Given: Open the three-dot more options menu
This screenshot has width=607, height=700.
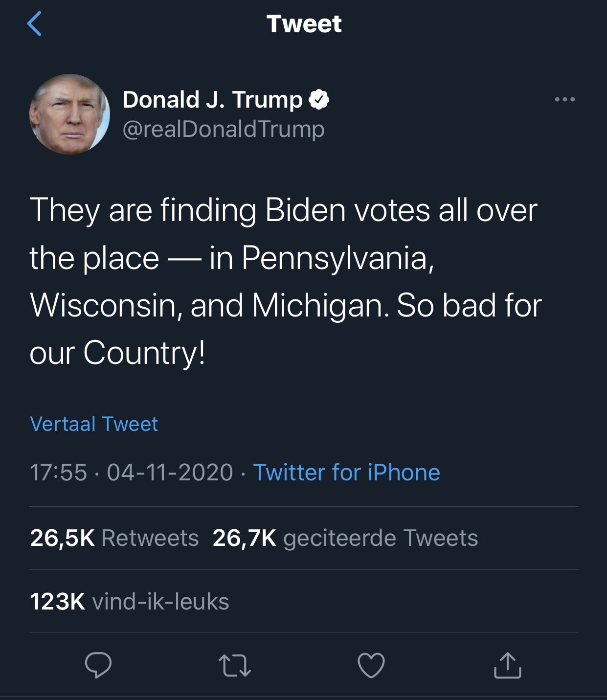Looking at the screenshot, I should coord(565,99).
